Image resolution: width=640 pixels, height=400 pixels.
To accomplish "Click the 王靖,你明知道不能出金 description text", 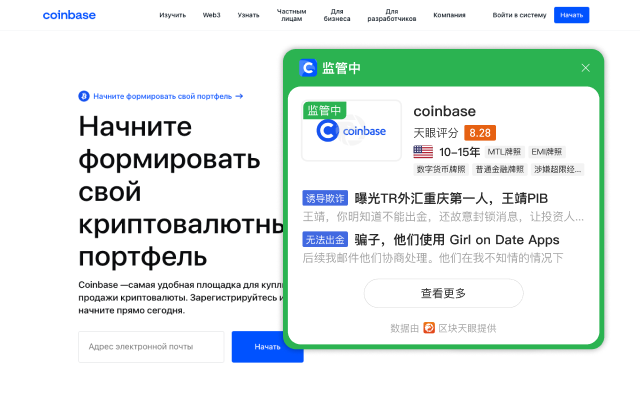I will [x=443, y=216].
